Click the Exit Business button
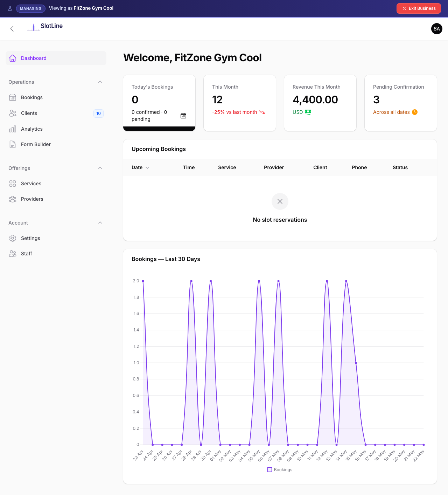 point(419,8)
